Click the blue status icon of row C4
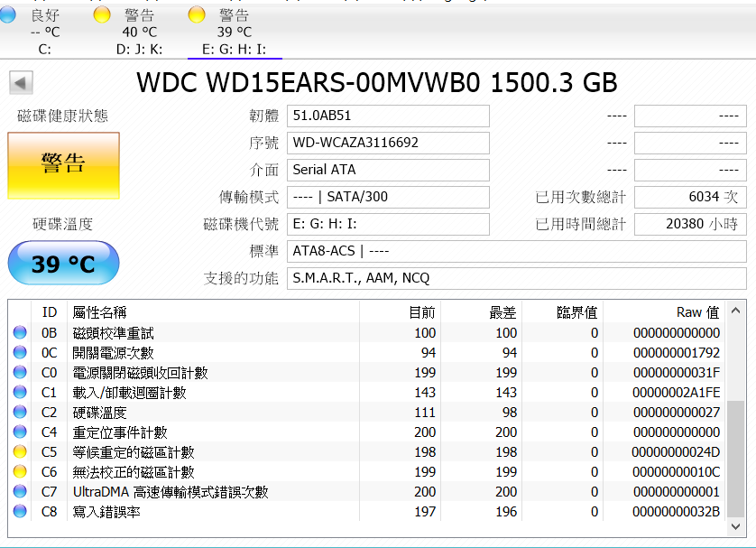The image size is (756, 548). pos(20,432)
